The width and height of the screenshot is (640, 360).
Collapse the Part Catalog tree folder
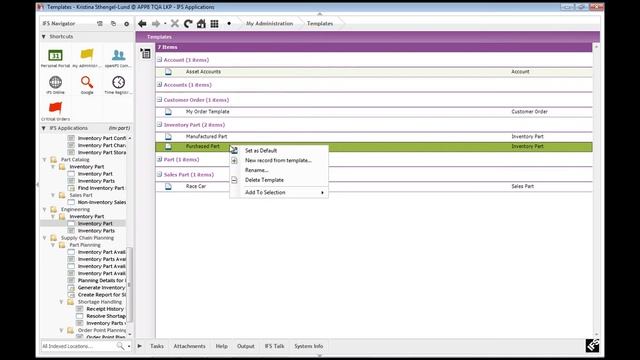(x=44, y=160)
